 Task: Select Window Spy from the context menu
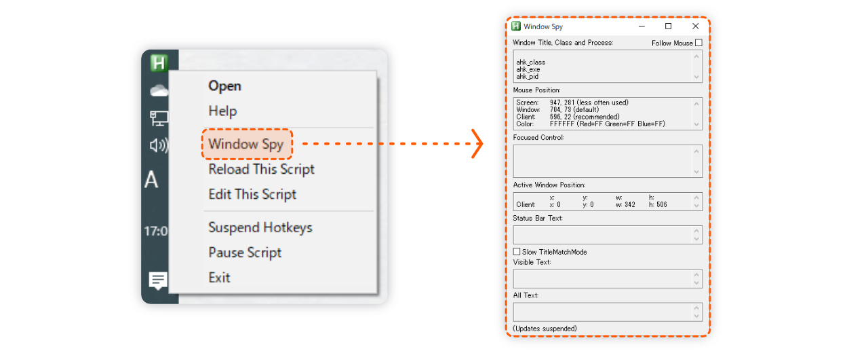coord(245,144)
